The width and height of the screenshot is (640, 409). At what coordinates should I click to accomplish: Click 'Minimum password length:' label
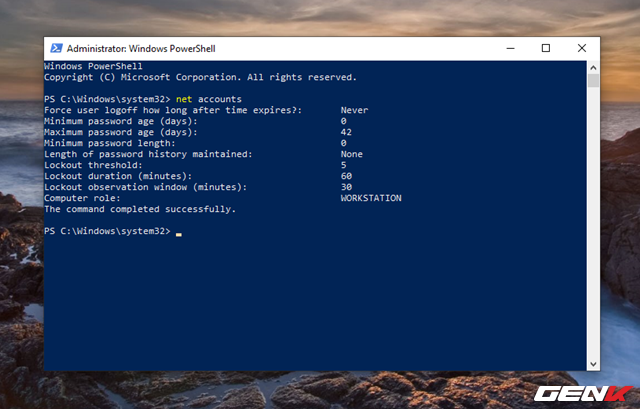(109, 143)
